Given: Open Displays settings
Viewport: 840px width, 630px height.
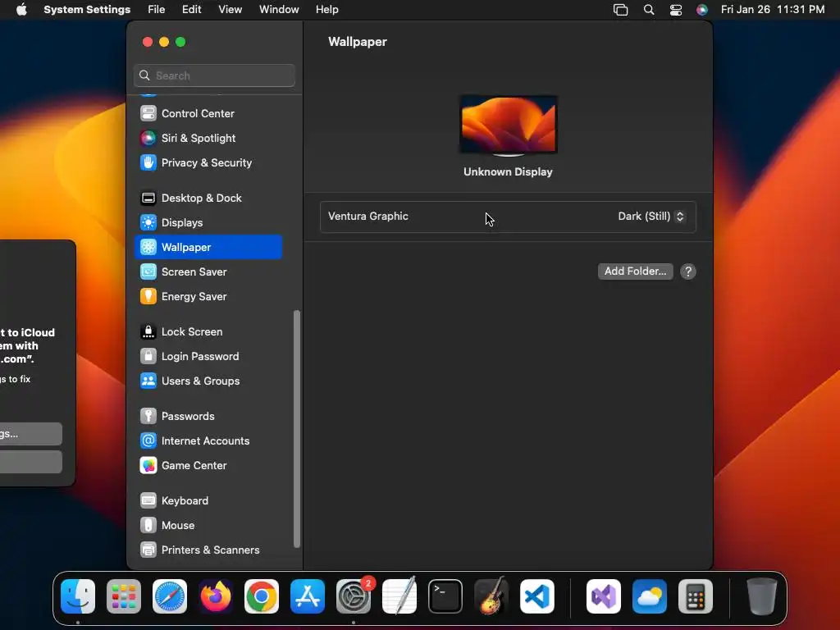Looking at the screenshot, I should (x=208, y=223).
